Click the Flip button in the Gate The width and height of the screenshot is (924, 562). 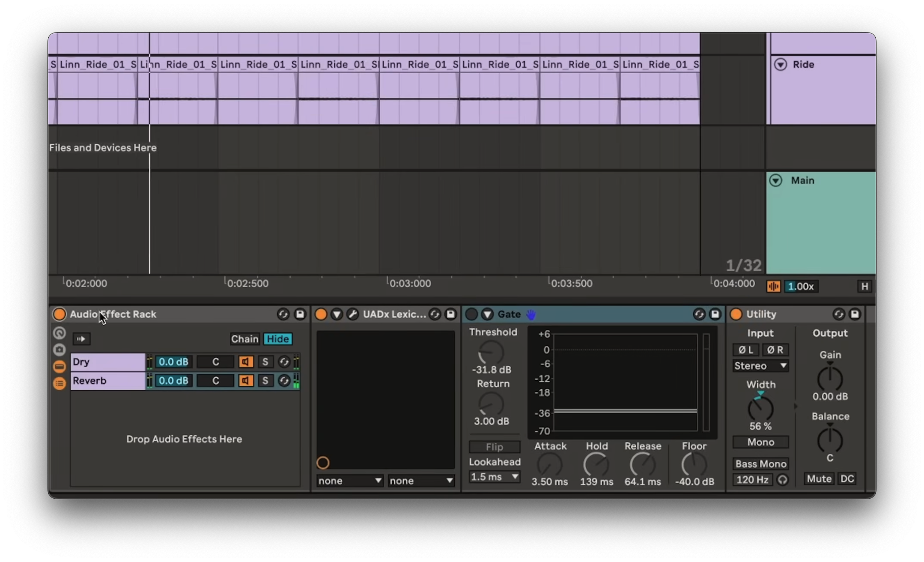(x=495, y=447)
